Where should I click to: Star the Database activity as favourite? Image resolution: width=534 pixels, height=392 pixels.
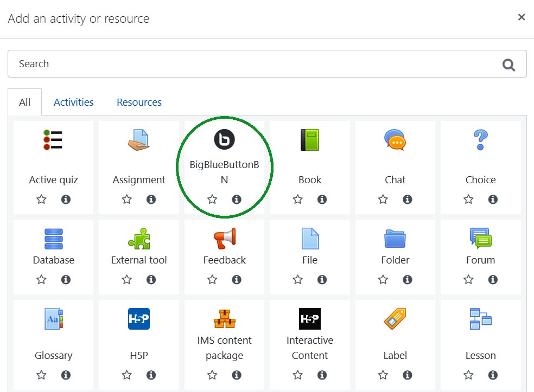[41, 280]
